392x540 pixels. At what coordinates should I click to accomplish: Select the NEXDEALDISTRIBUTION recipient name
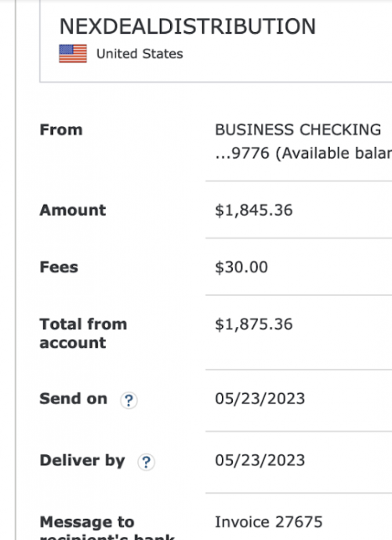(187, 27)
